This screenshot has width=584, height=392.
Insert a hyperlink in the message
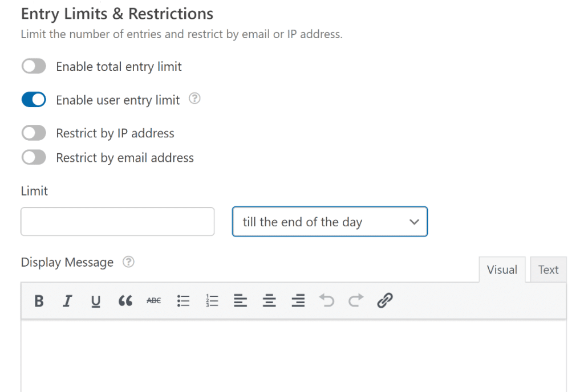(384, 301)
